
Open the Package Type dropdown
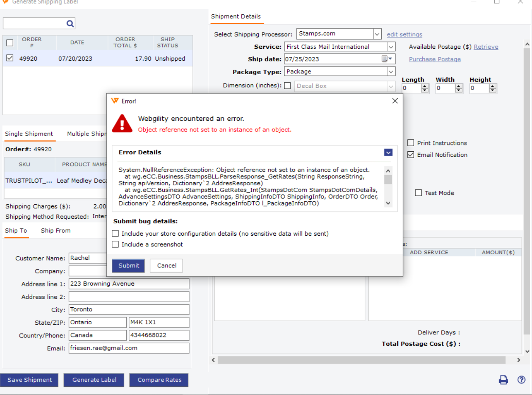point(391,72)
